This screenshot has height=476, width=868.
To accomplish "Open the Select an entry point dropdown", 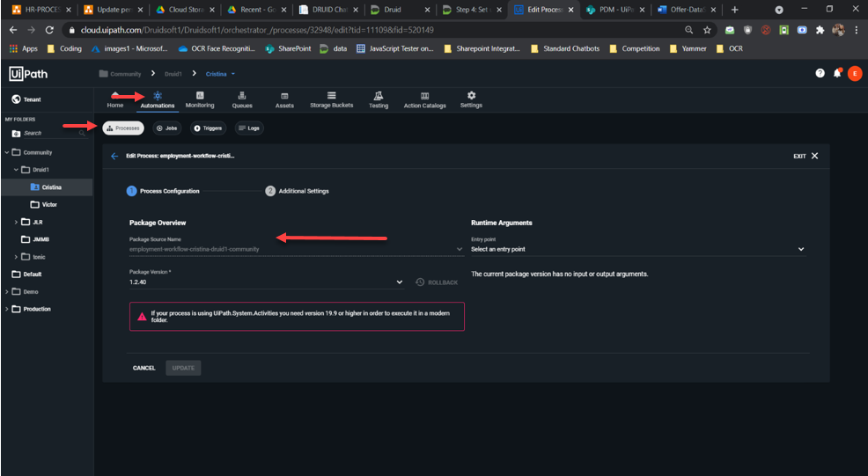I will click(637, 249).
